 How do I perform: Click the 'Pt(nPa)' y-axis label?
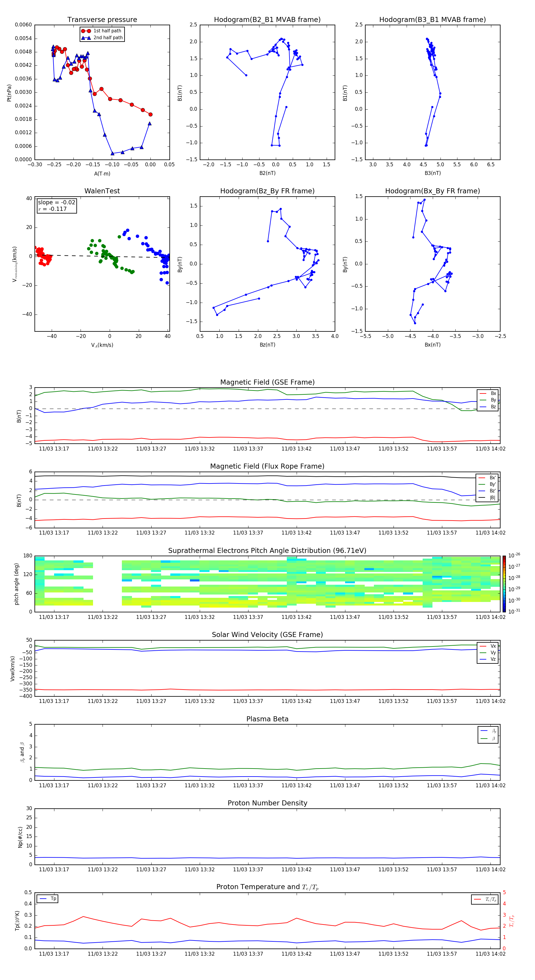[x=9, y=92]
